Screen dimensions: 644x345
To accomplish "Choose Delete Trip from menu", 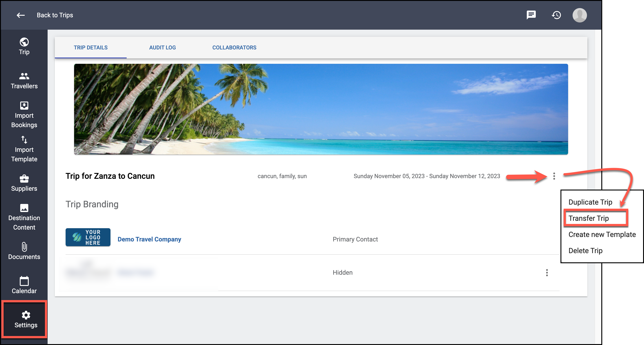I will (585, 250).
